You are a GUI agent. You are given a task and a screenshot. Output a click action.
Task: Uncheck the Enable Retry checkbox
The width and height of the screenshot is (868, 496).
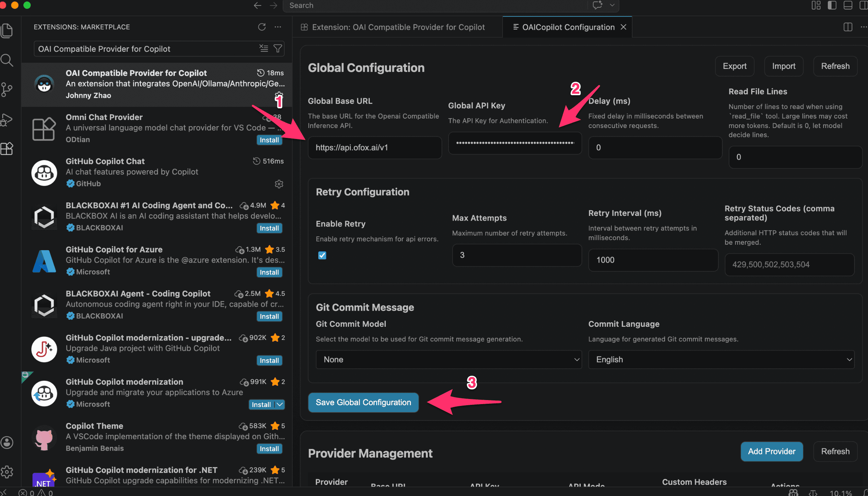click(322, 255)
